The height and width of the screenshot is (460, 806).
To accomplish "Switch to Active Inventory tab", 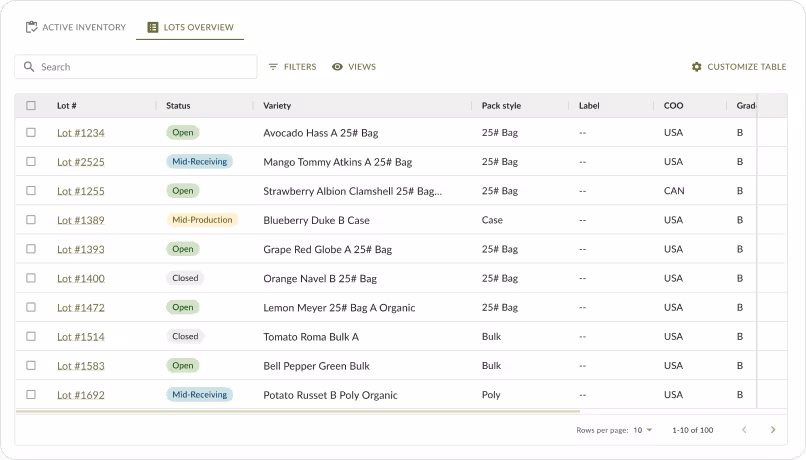I will [x=76, y=27].
